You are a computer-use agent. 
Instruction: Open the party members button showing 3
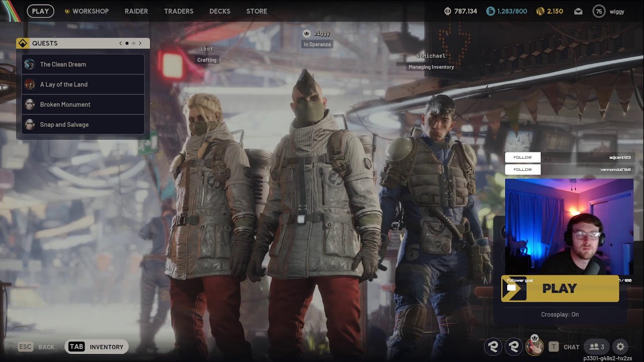pos(597,346)
